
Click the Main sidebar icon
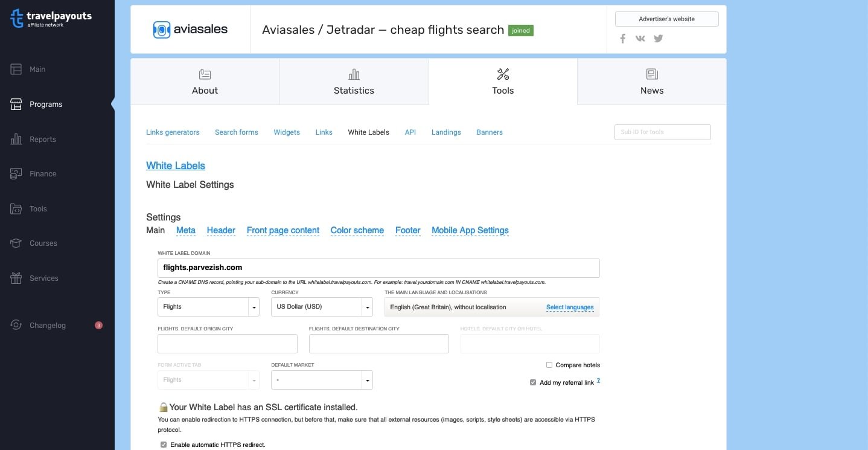(16, 69)
